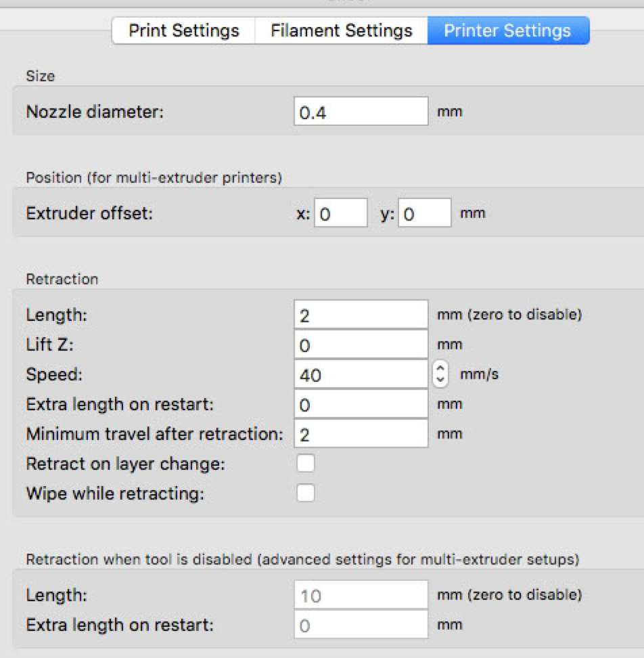Click the retraction Speed value field
The image size is (644, 658).
pos(361,374)
